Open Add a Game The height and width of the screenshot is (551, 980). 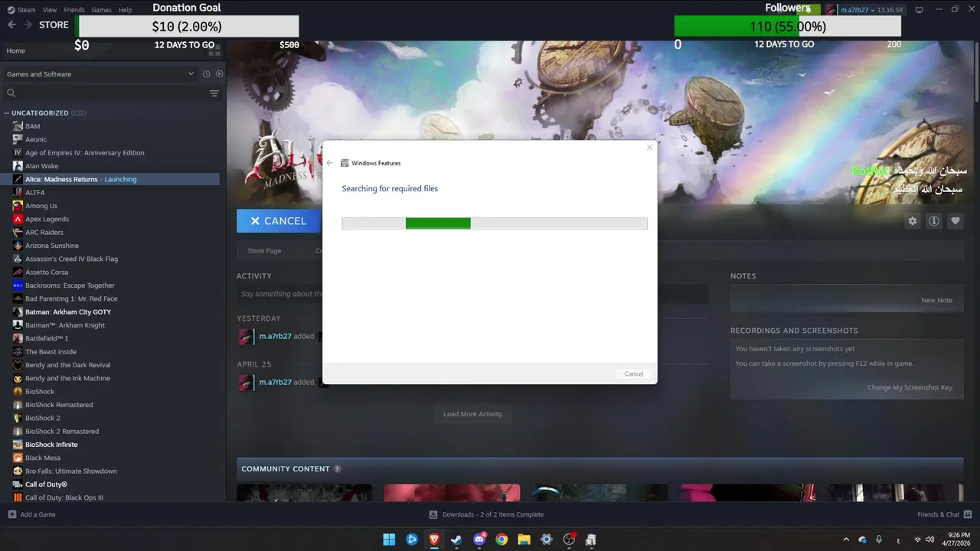pyautogui.click(x=31, y=514)
